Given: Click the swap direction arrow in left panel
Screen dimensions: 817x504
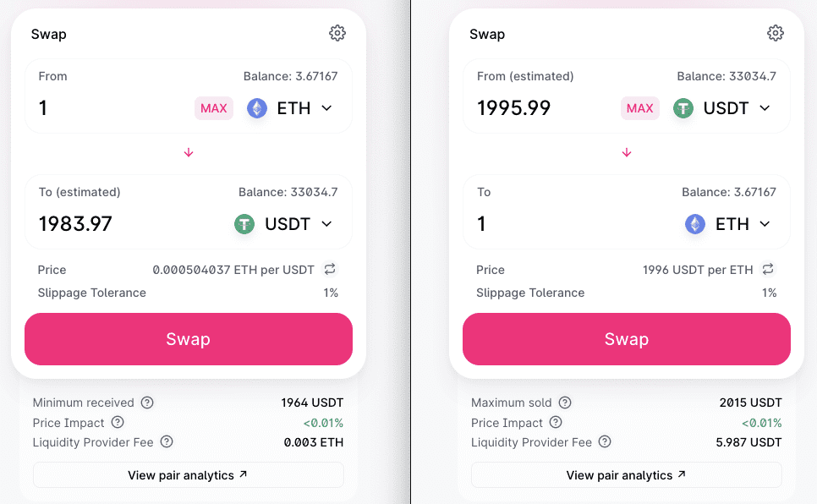Looking at the screenshot, I should [x=189, y=153].
